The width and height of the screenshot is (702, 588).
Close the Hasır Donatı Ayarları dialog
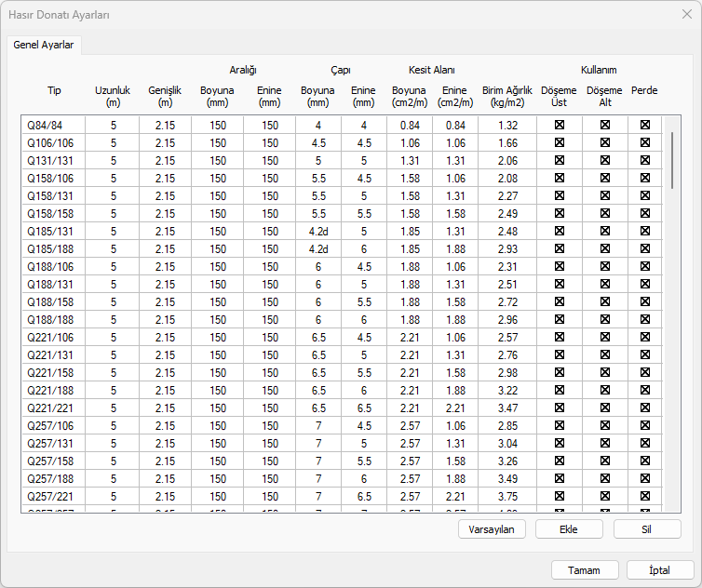[686, 14]
